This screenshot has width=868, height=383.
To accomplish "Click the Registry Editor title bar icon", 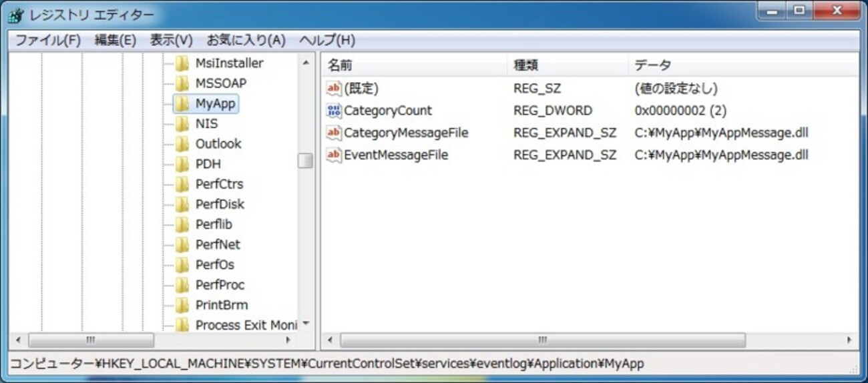I will (x=17, y=15).
